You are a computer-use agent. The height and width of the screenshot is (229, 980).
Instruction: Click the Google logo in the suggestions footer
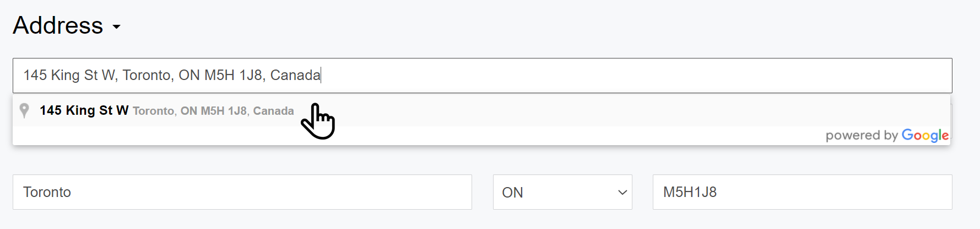[925, 135]
